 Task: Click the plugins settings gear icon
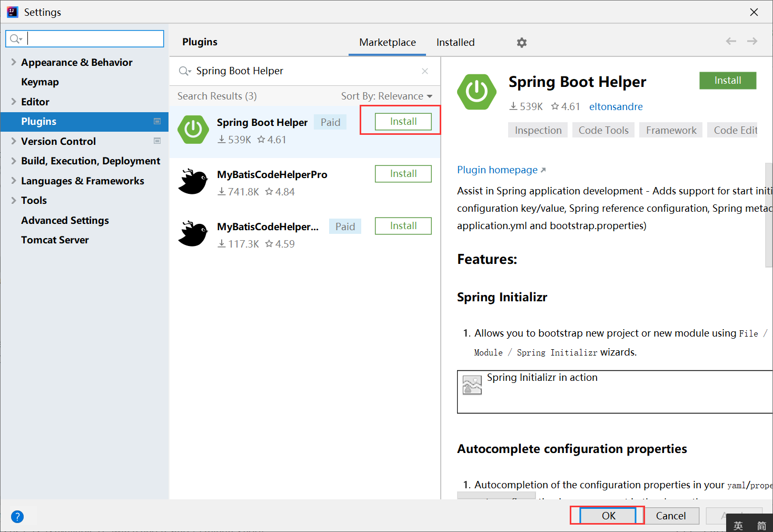[x=521, y=43]
